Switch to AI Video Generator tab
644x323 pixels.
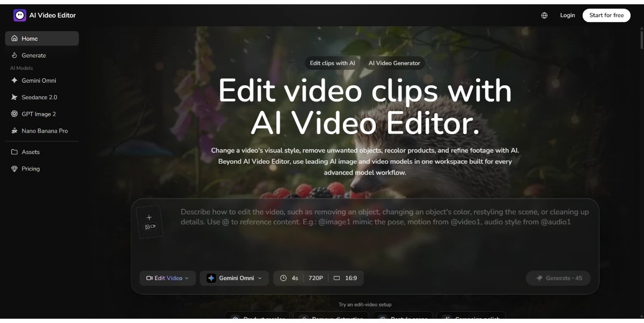tap(394, 63)
